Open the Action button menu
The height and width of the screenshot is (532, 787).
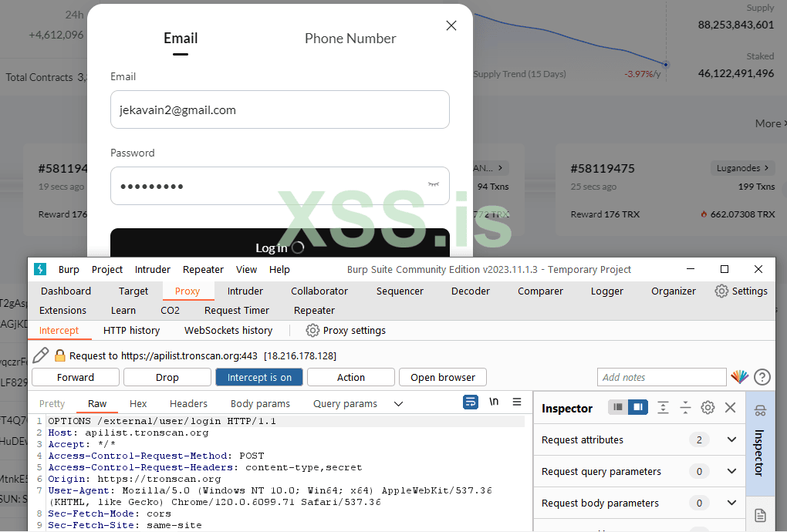(x=351, y=377)
